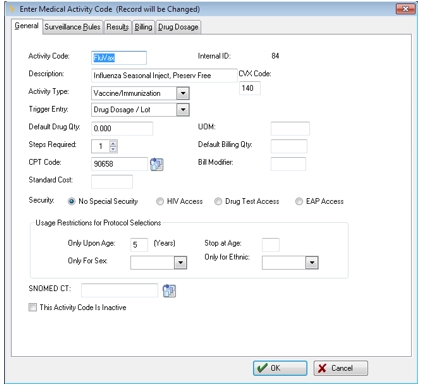Click the (Years) label text
This screenshot has height=386, width=421.
(x=164, y=243)
